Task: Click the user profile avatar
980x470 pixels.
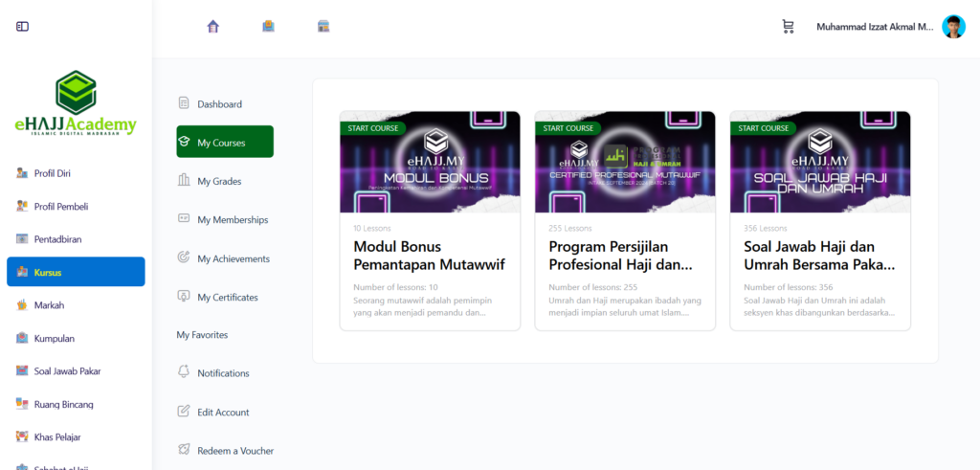Action: 953,27
